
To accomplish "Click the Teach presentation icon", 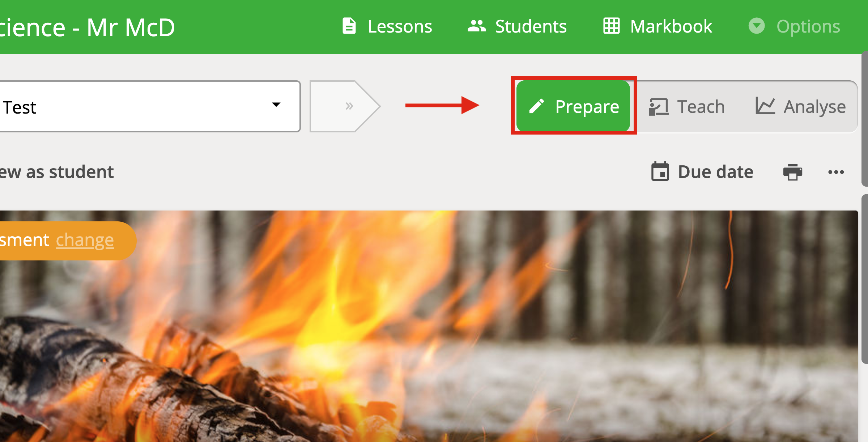I will pos(659,107).
